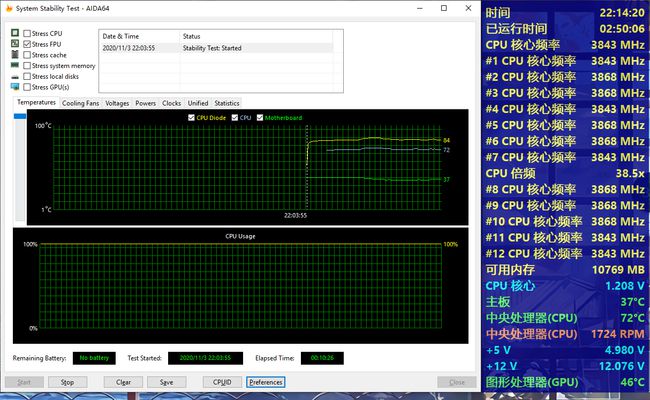This screenshot has height=400, width=650.
Task: Click the blue slider handle left of temperature graph
Action: (20, 116)
